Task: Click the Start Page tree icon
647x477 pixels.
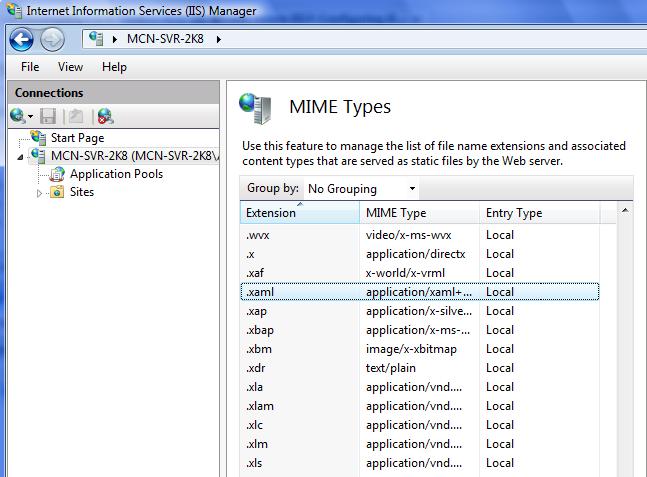Action: pyautogui.click(x=38, y=138)
